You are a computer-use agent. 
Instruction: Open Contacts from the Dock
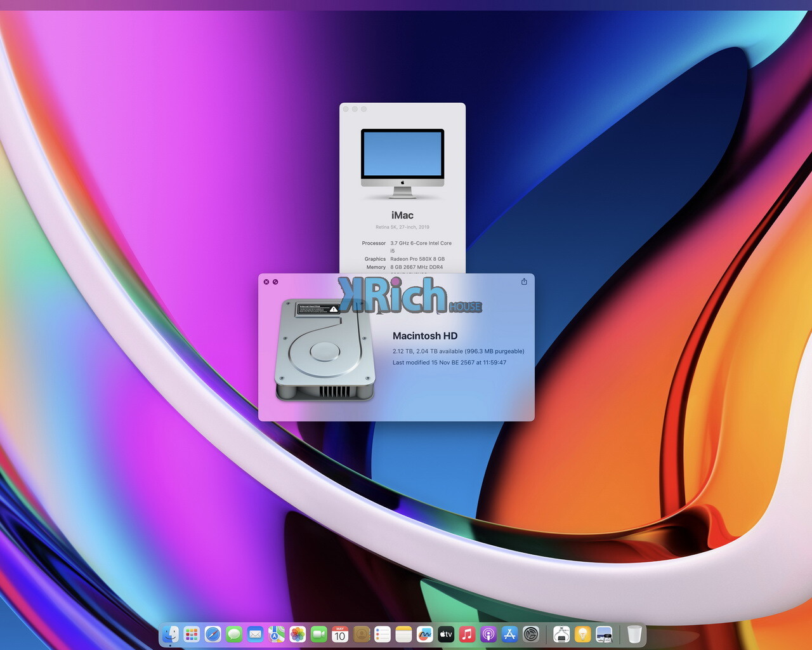pos(362,633)
